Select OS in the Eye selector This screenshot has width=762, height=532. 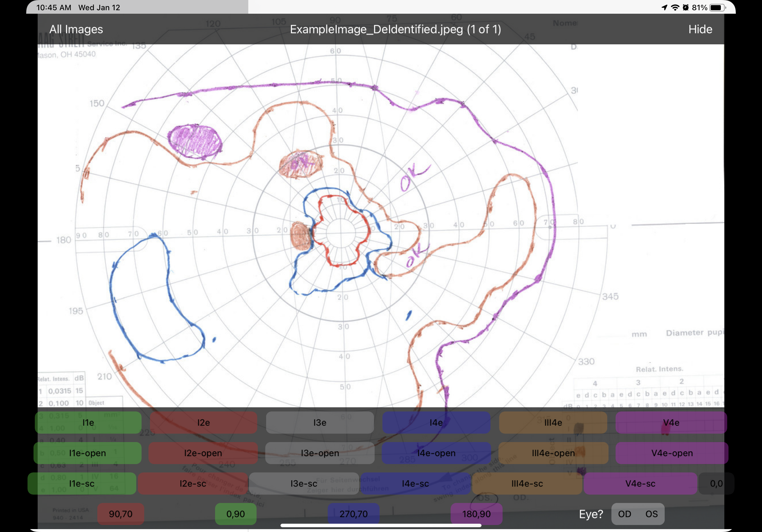tap(651, 514)
